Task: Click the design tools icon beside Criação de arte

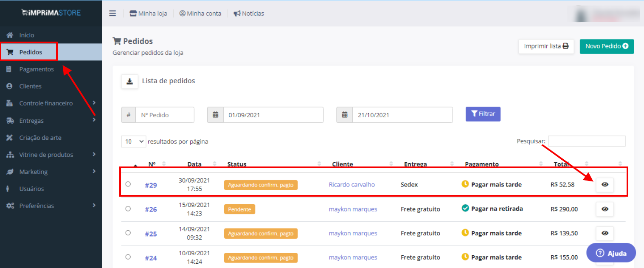Action: point(10,138)
